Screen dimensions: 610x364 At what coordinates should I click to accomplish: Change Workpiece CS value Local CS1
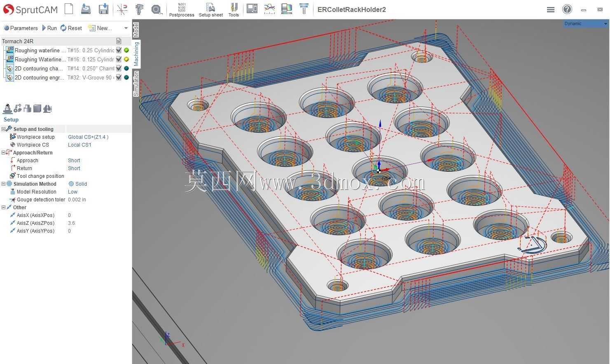(79, 145)
